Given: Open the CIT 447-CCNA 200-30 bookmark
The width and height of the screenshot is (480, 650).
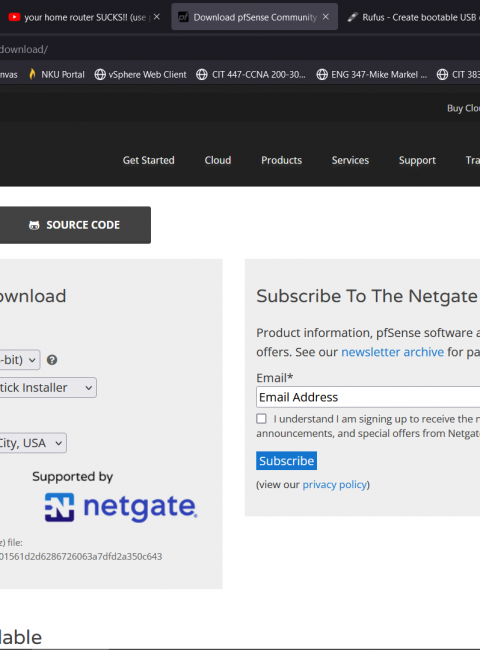Looking at the screenshot, I should (x=251, y=75).
